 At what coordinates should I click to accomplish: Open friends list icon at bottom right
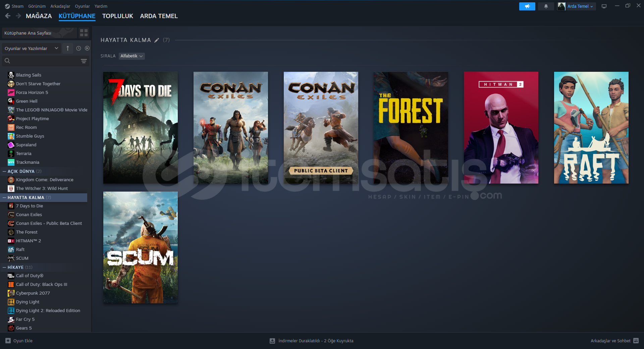pyautogui.click(x=636, y=341)
